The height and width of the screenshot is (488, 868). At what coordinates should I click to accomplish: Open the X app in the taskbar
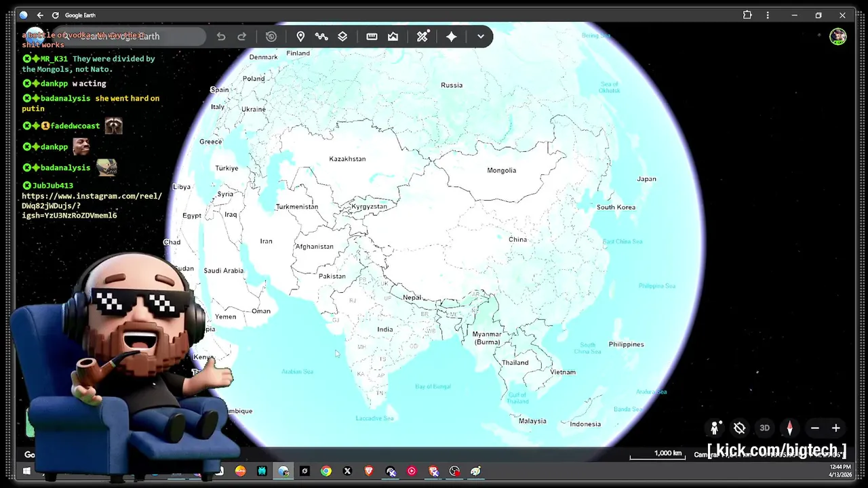click(x=348, y=471)
